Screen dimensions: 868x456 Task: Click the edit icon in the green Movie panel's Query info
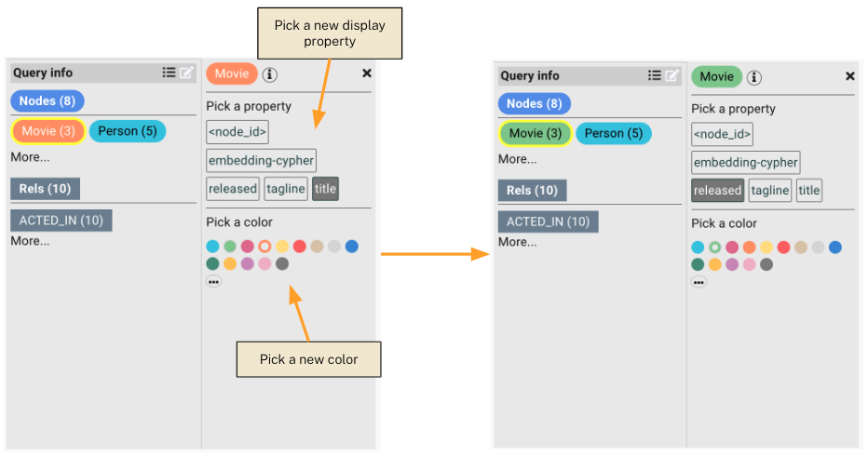pos(671,75)
